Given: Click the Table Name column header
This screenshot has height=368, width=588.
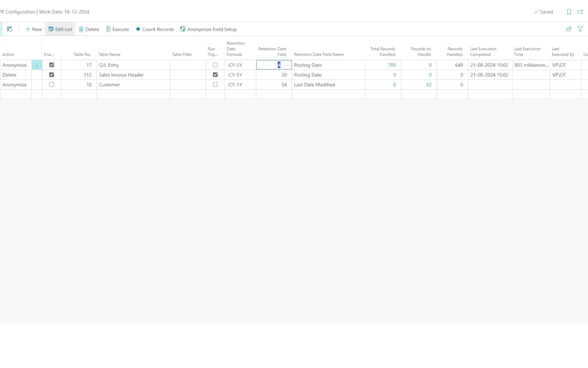Looking at the screenshot, I should (110, 54).
